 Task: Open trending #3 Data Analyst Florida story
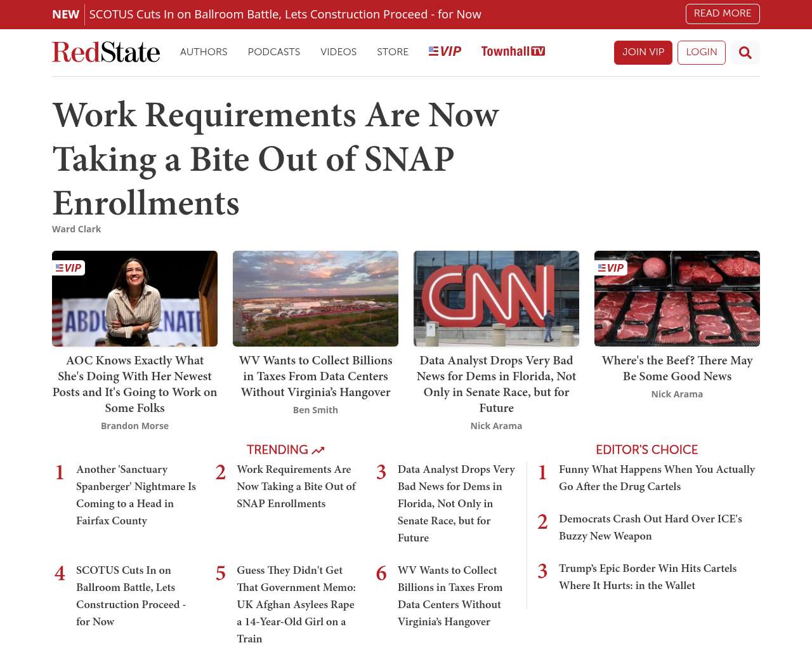[457, 503]
